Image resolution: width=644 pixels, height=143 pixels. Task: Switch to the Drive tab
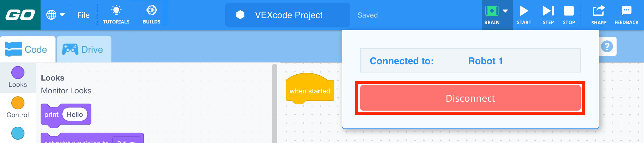click(x=83, y=49)
